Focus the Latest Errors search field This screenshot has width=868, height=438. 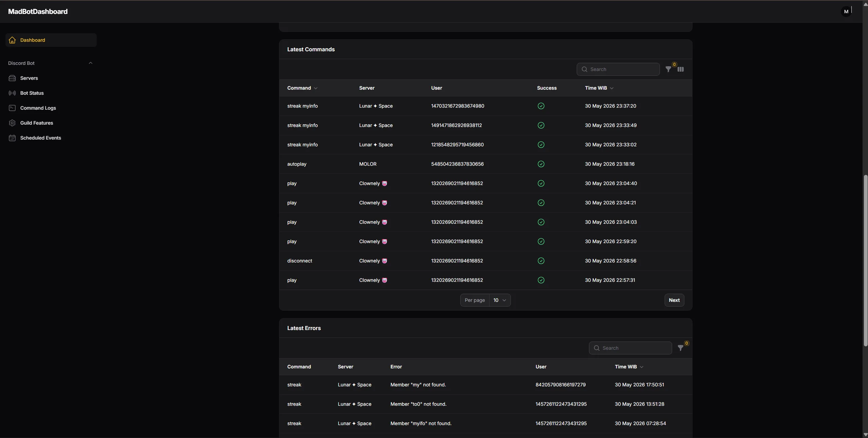(x=630, y=348)
